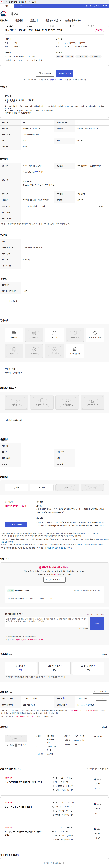The width and height of the screenshot is (109, 868).
Task: Jump to the 복리후생 tab
Action: (x=71, y=26)
